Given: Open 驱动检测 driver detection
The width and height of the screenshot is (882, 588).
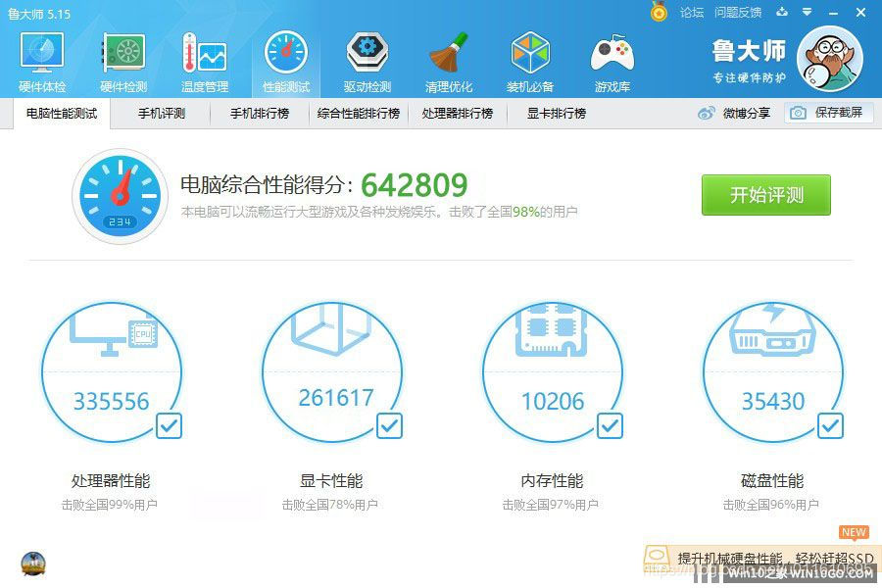Looking at the screenshot, I should [367, 62].
